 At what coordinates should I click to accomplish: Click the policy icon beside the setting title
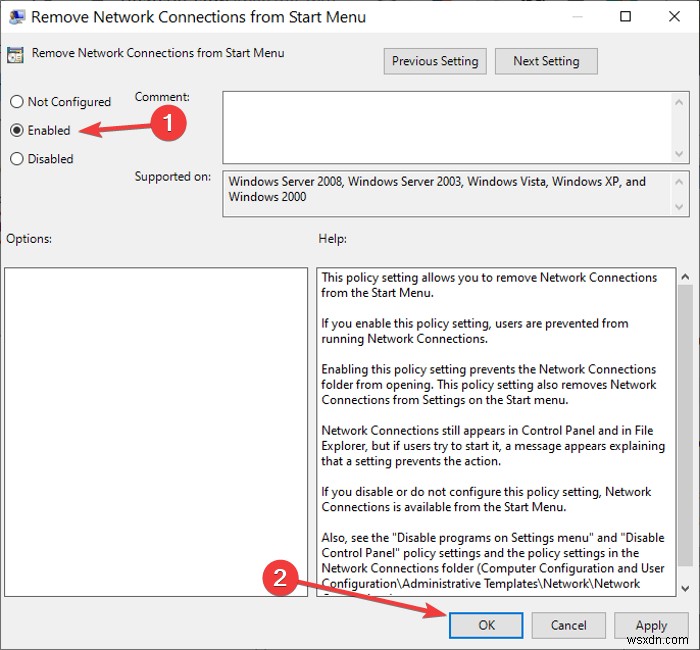(15, 55)
